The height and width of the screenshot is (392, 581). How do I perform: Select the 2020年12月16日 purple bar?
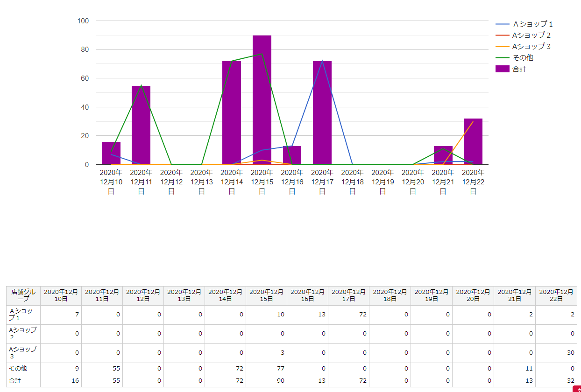[292, 155]
